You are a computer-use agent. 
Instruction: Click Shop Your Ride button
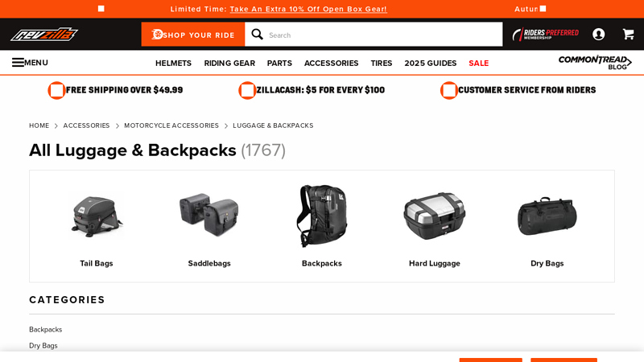[193, 35]
